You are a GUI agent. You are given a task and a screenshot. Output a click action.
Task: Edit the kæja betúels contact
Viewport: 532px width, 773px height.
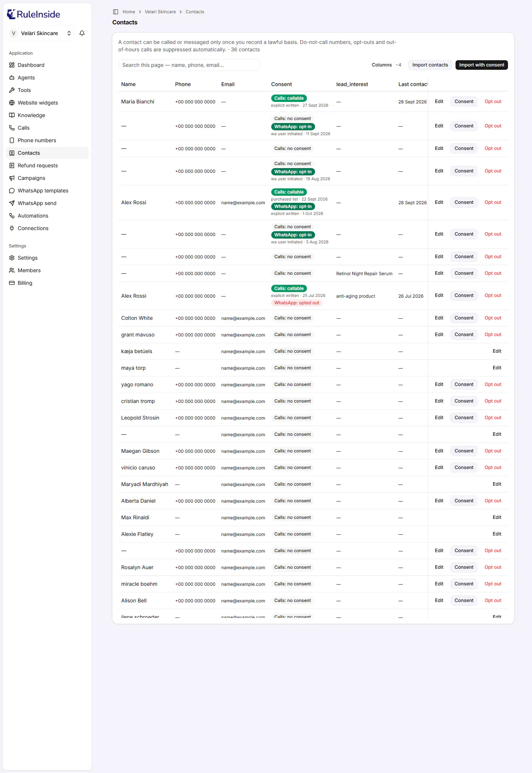coord(497,351)
